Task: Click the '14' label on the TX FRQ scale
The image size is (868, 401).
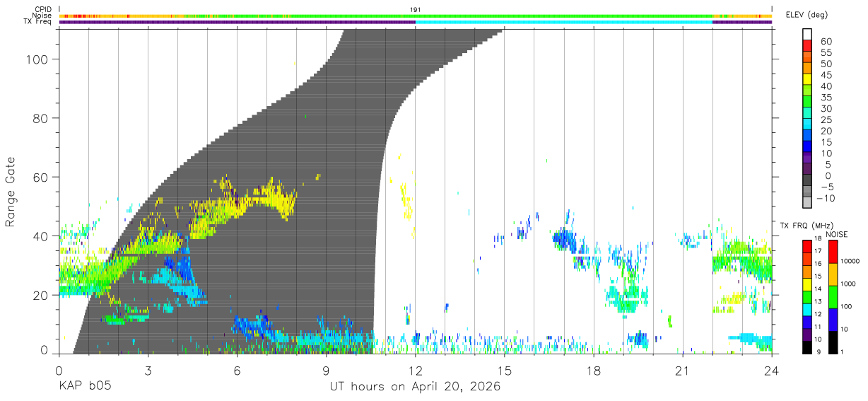Action: coord(817,289)
